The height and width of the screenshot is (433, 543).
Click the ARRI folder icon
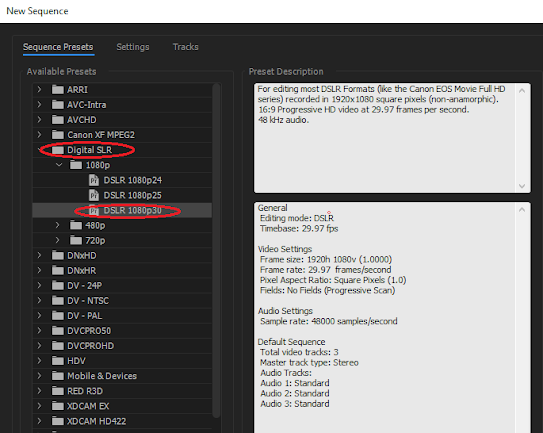58,89
